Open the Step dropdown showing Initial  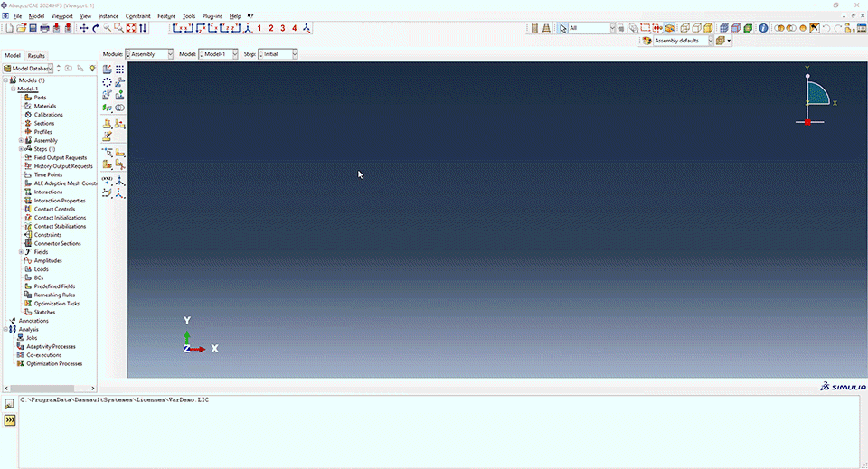pyautogui.click(x=278, y=54)
